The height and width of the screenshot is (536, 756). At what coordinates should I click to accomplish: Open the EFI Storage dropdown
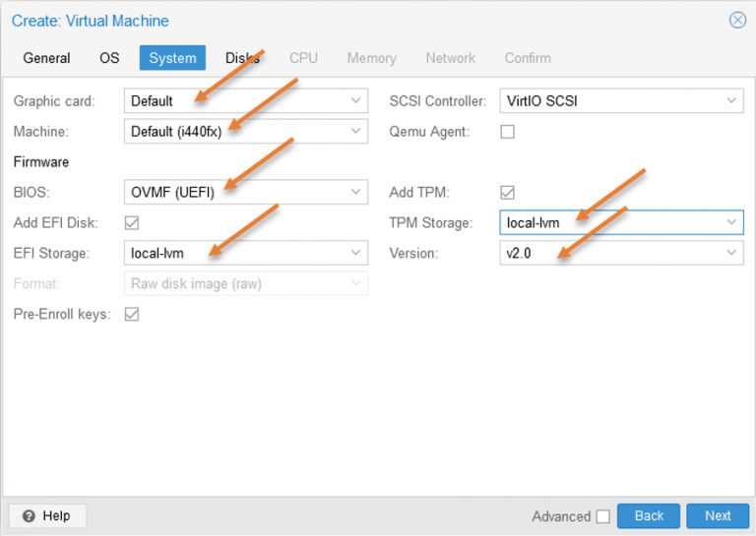(x=355, y=254)
